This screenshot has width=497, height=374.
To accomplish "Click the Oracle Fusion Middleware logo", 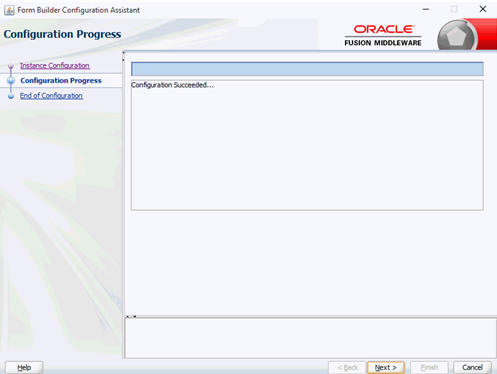I will (x=383, y=35).
